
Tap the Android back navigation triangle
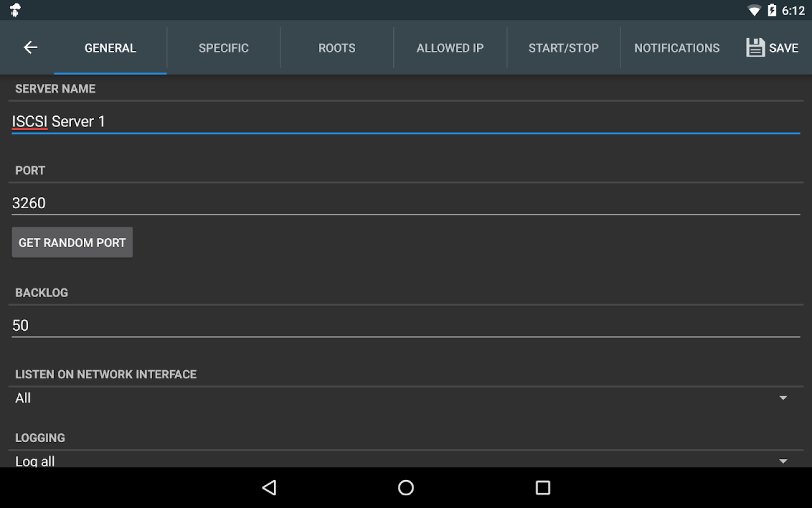(x=270, y=488)
